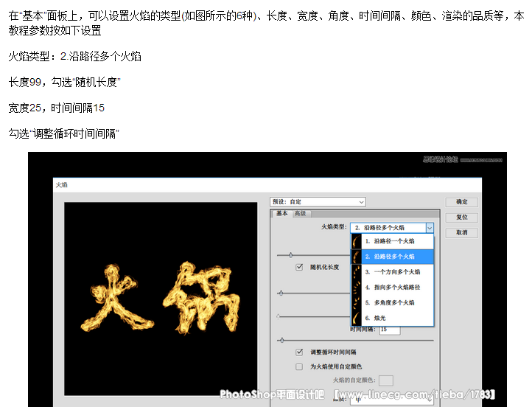The width and height of the screenshot is (532, 407).
Task: Click the length slider handle above 随机化长度
Action: click(290, 255)
